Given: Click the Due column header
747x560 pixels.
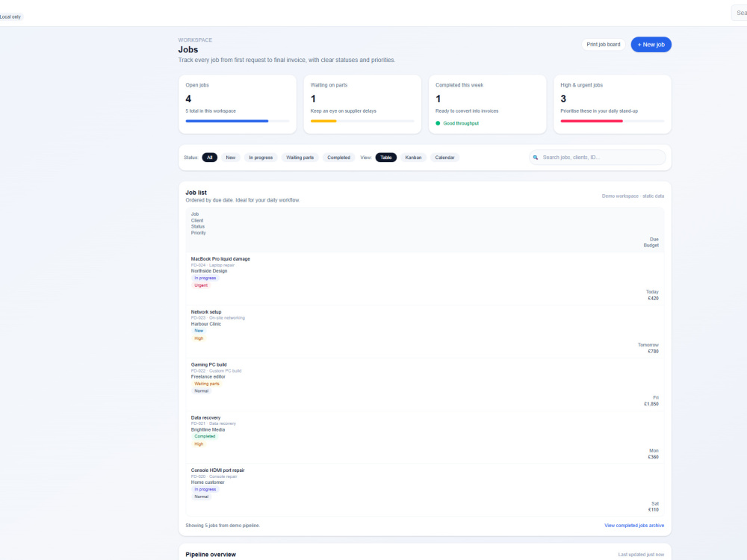Looking at the screenshot, I should tap(654, 240).
